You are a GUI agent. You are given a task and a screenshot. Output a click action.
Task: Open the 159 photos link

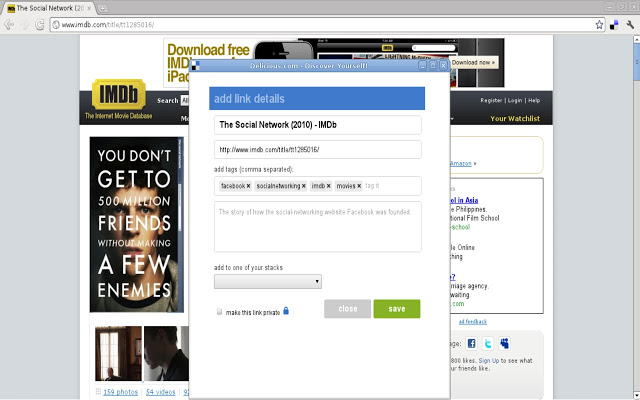(x=120, y=392)
